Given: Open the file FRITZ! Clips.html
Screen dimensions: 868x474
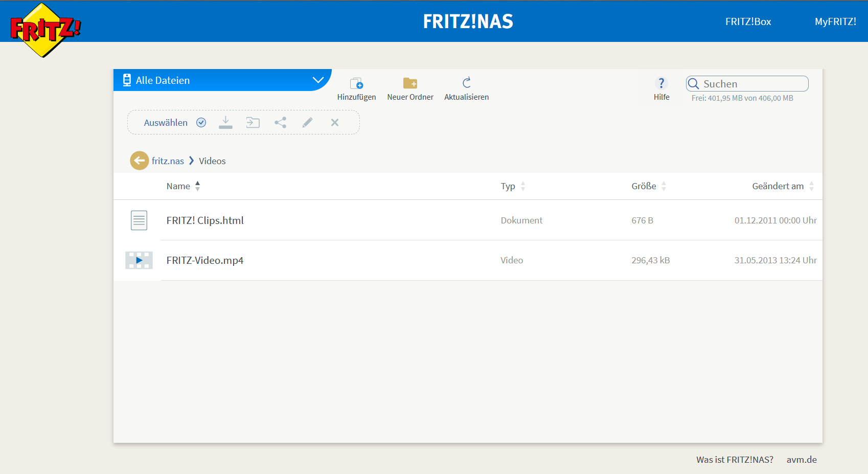Looking at the screenshot, I should pos(205,220).
